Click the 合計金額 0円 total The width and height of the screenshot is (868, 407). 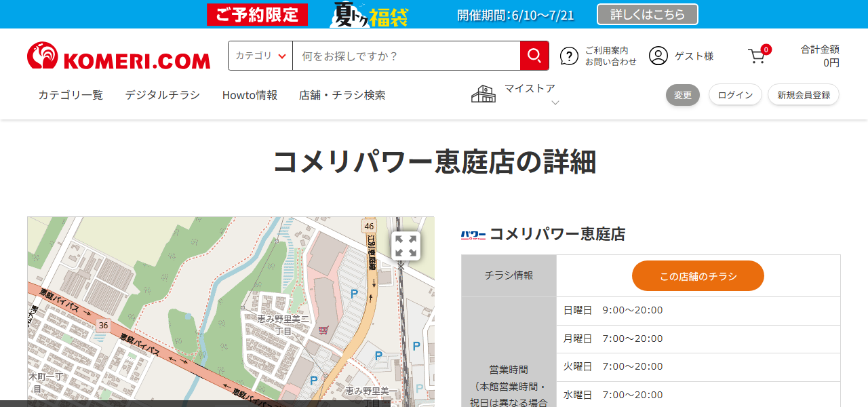[x=820, y=56]
